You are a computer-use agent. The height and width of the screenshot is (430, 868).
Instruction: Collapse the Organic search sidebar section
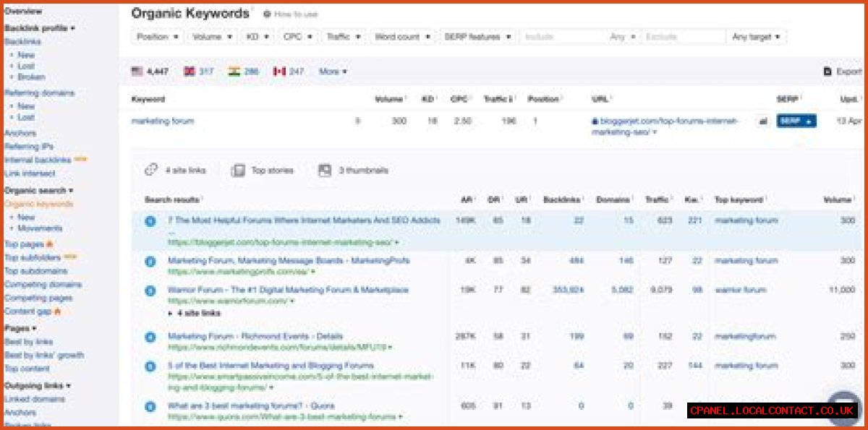click(x=38, y=191)
